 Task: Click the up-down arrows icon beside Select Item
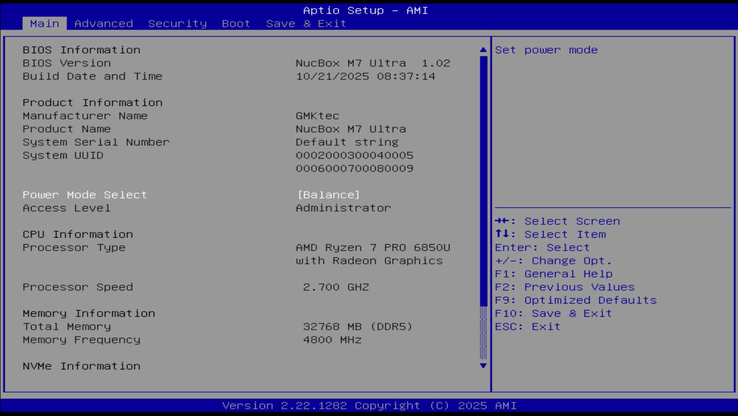click(x=505, y=234)
